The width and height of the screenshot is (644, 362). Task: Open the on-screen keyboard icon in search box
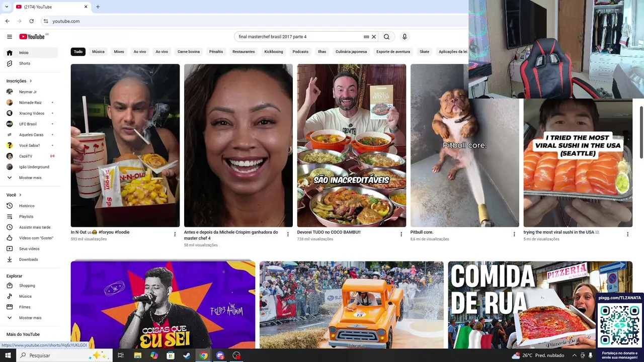click(366, 37)
